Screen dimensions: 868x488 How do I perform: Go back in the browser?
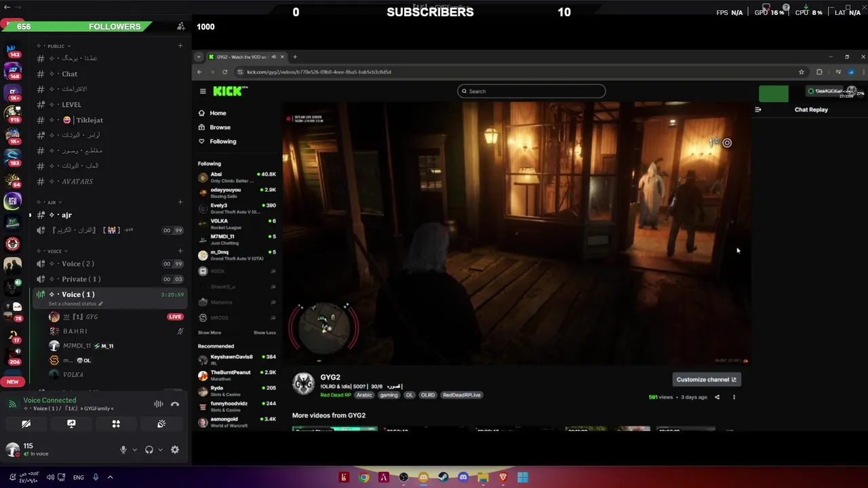[x=199, y=72]
